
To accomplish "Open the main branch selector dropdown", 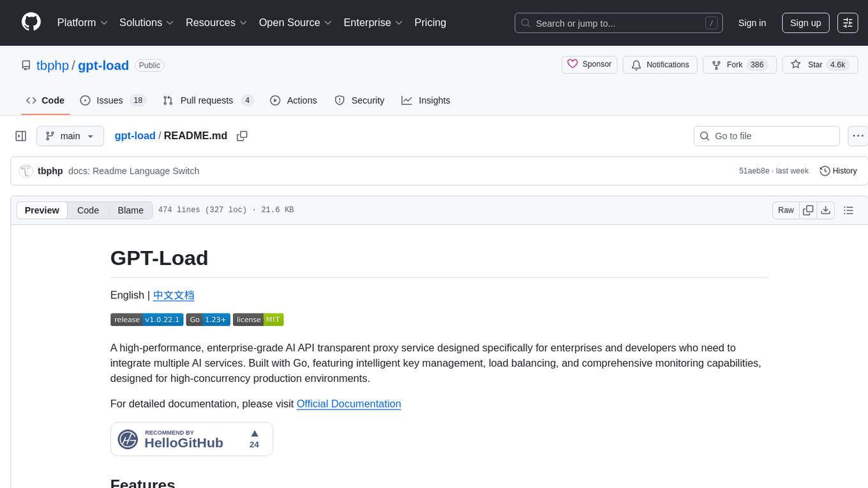I will (70, 136).
